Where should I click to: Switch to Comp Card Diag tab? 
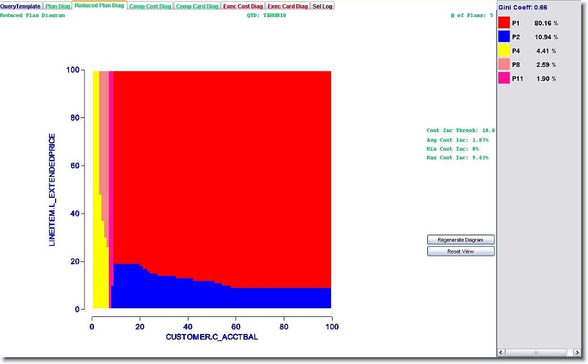(x=197, y=6)
